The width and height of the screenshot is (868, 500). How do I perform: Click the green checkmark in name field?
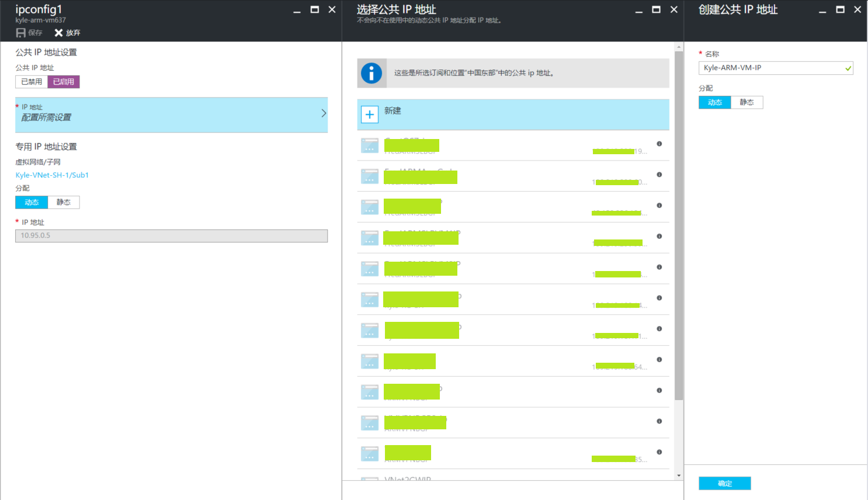(x=848, y=68)
